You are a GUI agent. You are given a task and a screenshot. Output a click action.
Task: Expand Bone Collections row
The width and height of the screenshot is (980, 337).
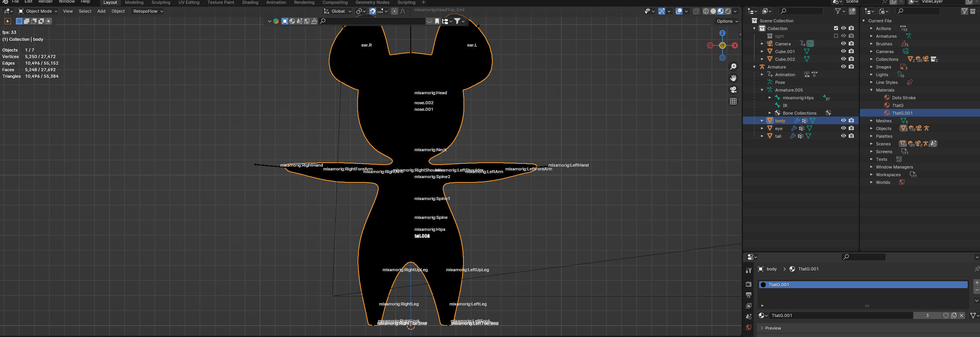pos(770,113)
